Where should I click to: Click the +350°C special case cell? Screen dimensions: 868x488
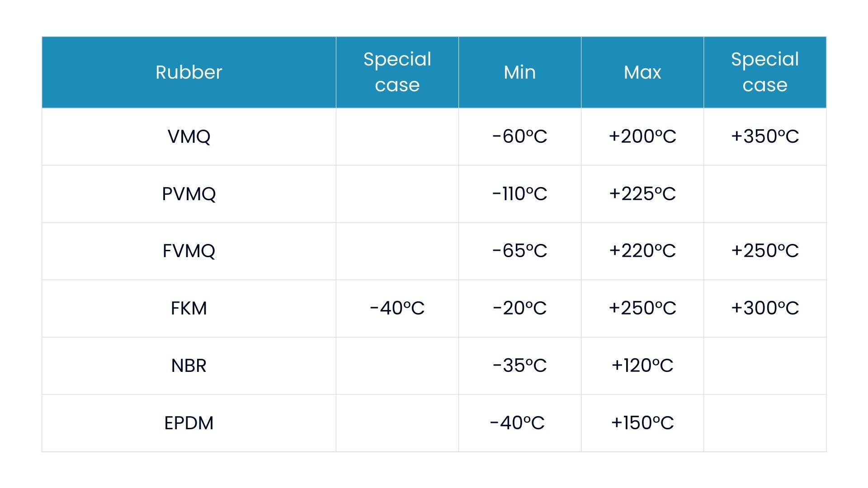(764, 136)
